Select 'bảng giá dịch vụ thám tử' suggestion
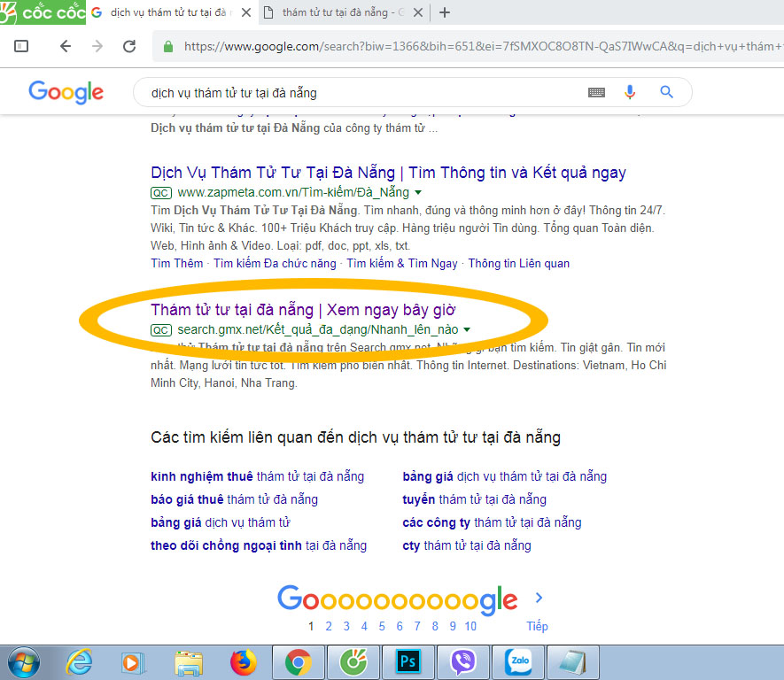The width and height of the screenshot is (784, 680). pyautogui.click(x=221, y=522)
